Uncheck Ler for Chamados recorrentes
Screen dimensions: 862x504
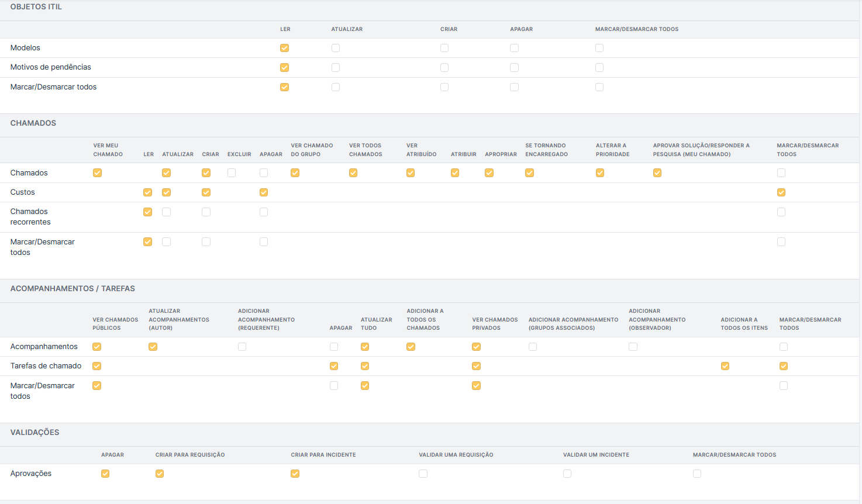pyautogui.click(x=147, y=212)
